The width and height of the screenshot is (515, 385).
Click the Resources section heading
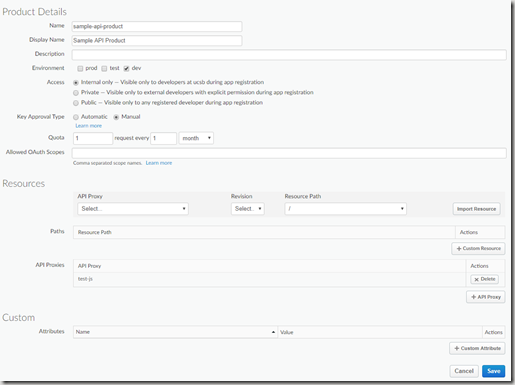point(24,184)
